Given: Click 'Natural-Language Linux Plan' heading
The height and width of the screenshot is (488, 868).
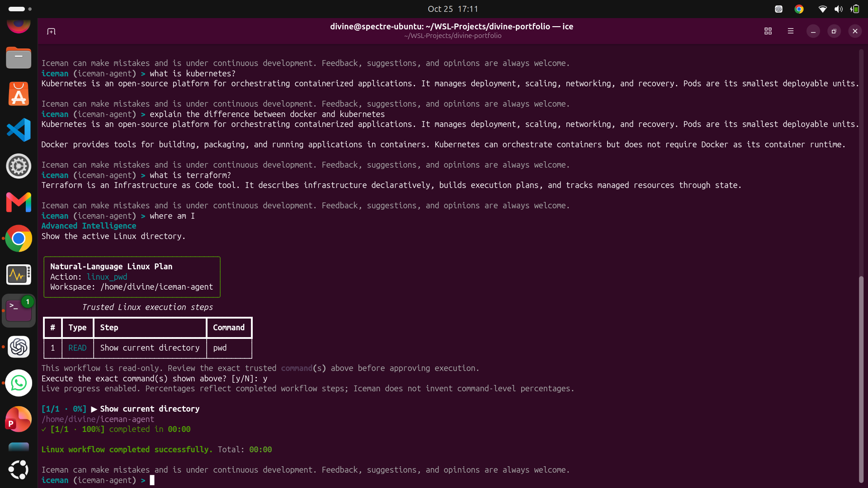Looking at the screenshot, I should [x=111, y=267].
